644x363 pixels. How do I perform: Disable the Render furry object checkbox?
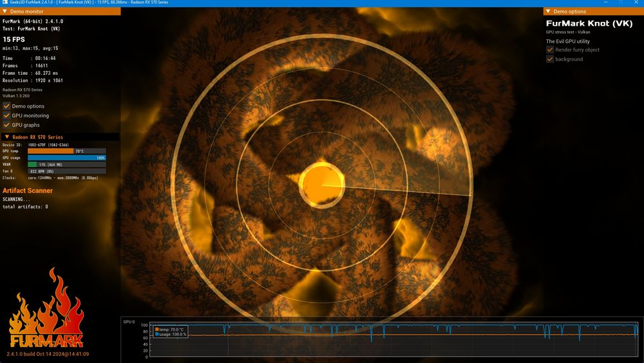tap(550, 50)
